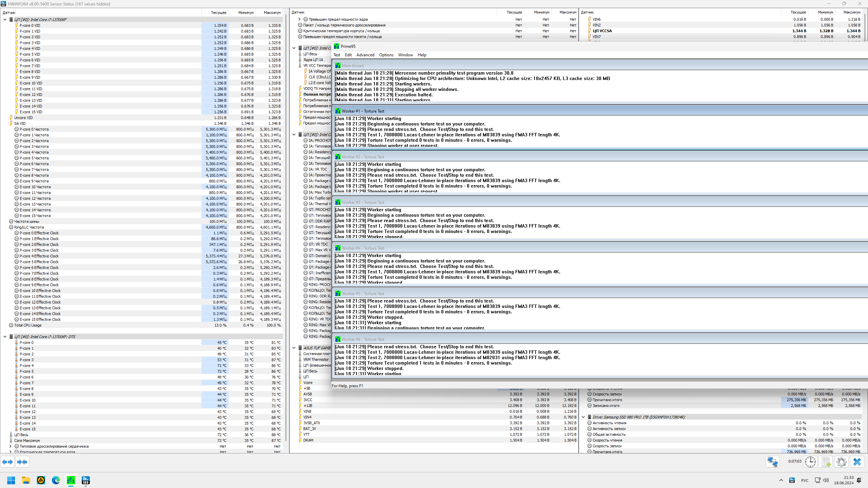Screen dimensions: 868x488
Task: Open the HWiNFO tray icon
Action: pyautogui.click(x=792, y=480)
